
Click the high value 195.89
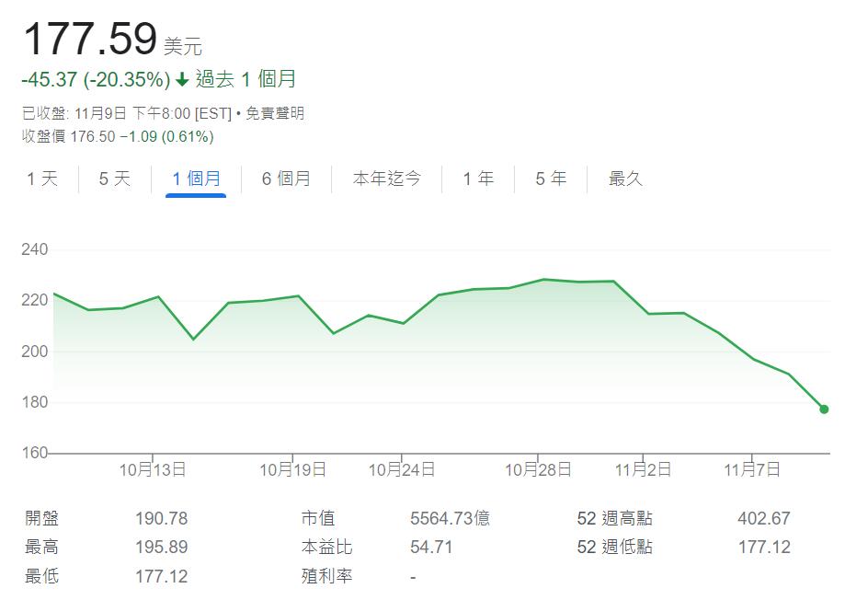162,548
